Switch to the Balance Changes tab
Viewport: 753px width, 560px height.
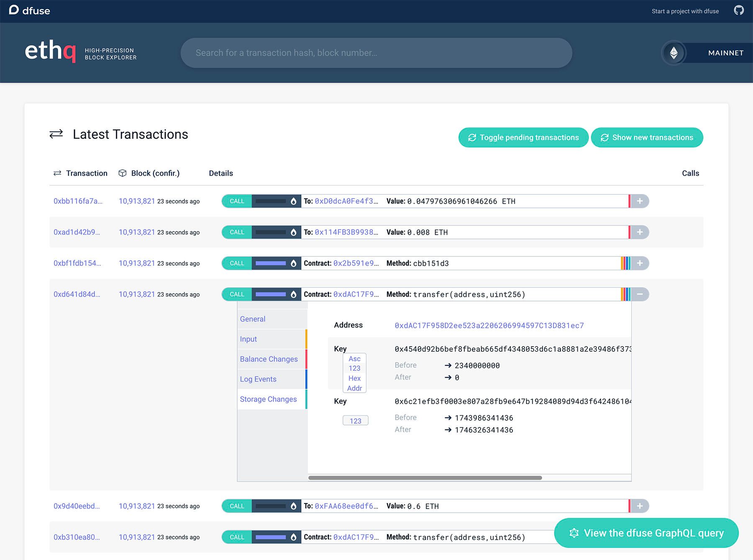tap(269, 359)
